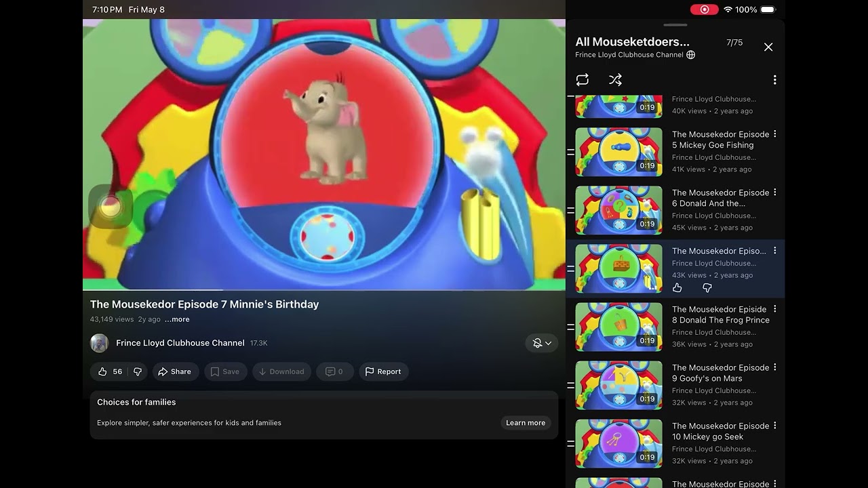Screen dimensions: 868x488
Task: Tap the red screen recording indicator
Action: tap(705, 9)
